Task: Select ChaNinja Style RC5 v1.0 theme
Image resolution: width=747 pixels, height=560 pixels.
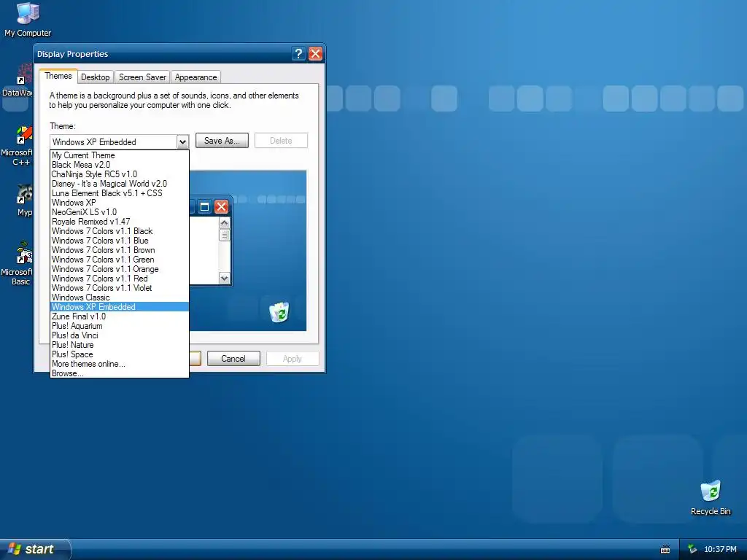Action: 120,174
